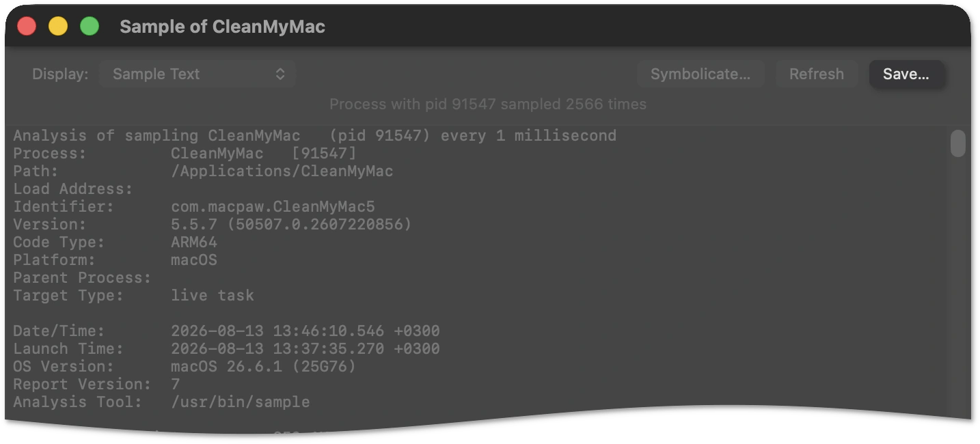Open the Display Sample Text dropdown
This screenshot has width=980, height=444.
tap(198, 74)
